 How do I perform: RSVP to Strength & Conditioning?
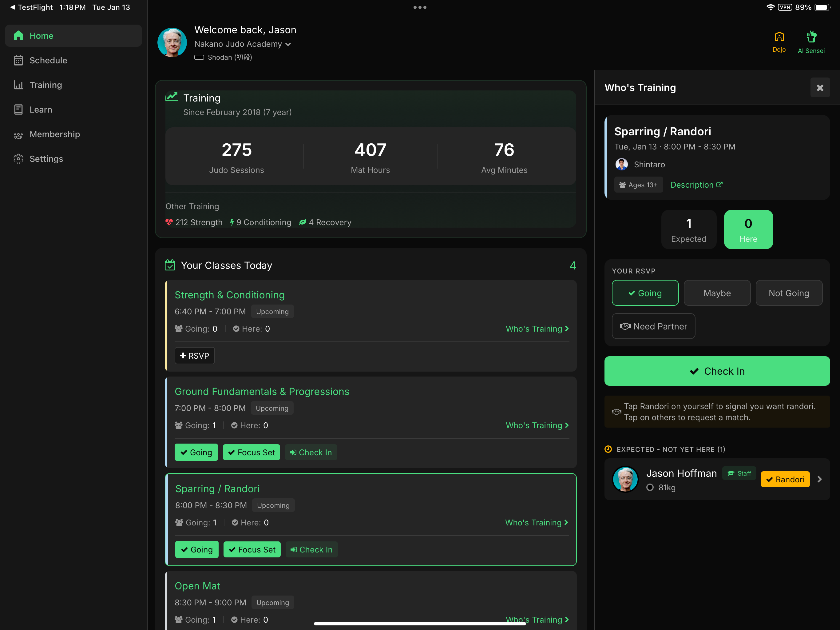point(194,356)
